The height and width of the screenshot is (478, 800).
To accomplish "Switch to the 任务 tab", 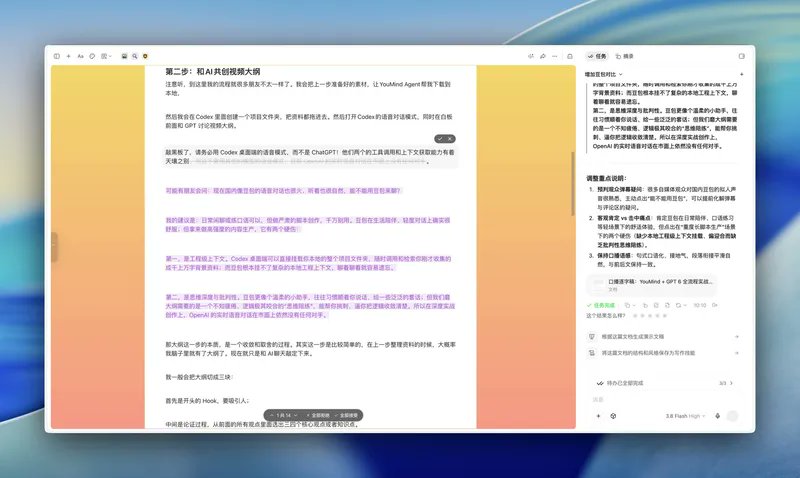I will click(597, 56).
